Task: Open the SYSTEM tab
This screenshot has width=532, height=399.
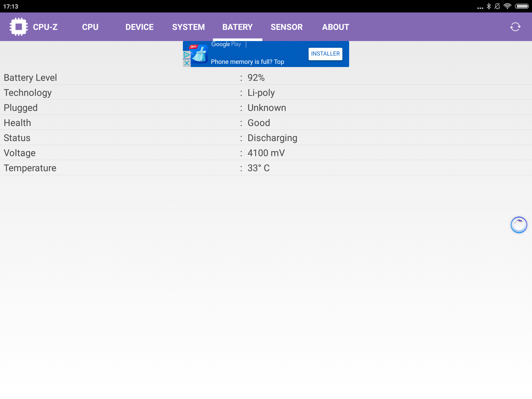Action: [x=188, y=27]
